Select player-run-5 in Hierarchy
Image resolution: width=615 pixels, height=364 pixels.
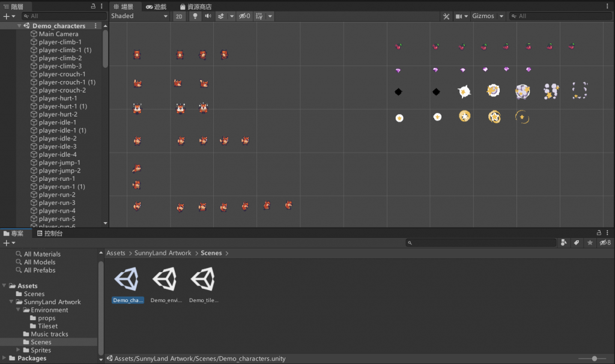57,219
